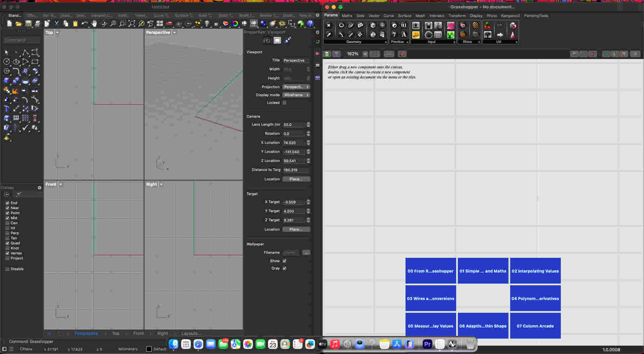644x354 pixels.
Task: Toggle the Mid object snap
Action: coord(7,218)
